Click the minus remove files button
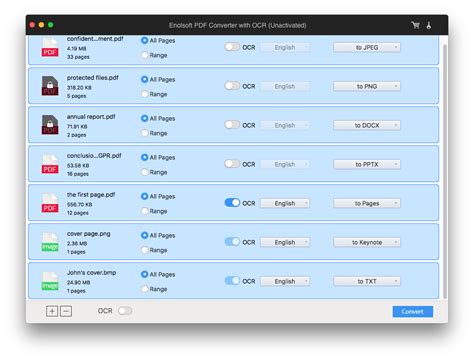Image resolution: width=474 pixels, height=360 pixels. [66, 311]
